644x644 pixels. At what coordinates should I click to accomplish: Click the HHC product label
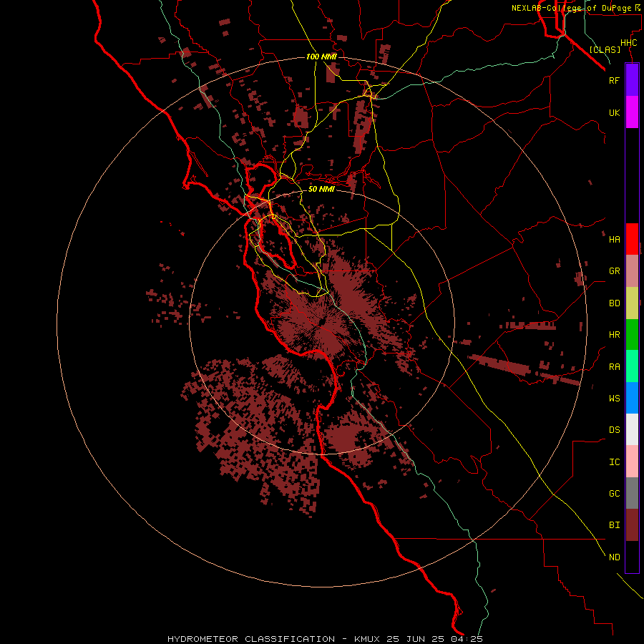click(629, 43)
